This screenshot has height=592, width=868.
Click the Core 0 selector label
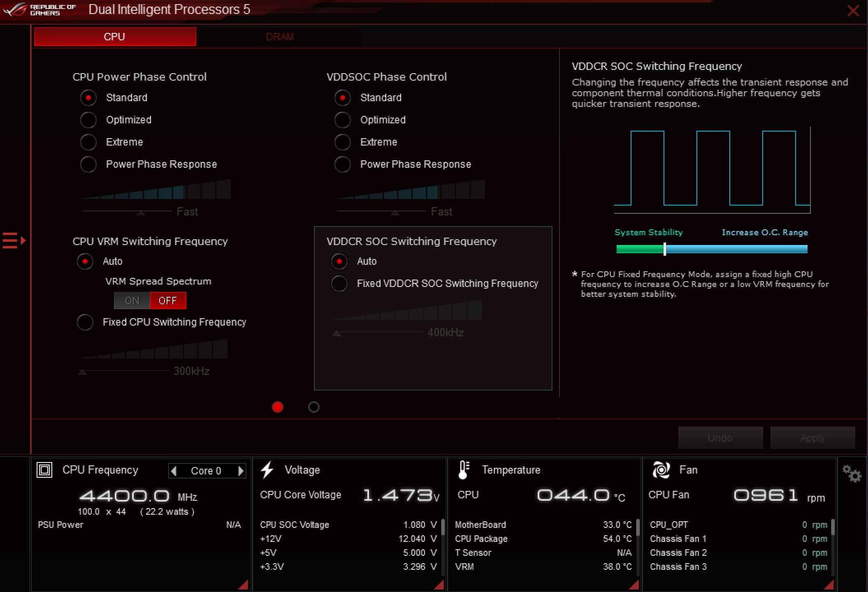pos(206,471)
